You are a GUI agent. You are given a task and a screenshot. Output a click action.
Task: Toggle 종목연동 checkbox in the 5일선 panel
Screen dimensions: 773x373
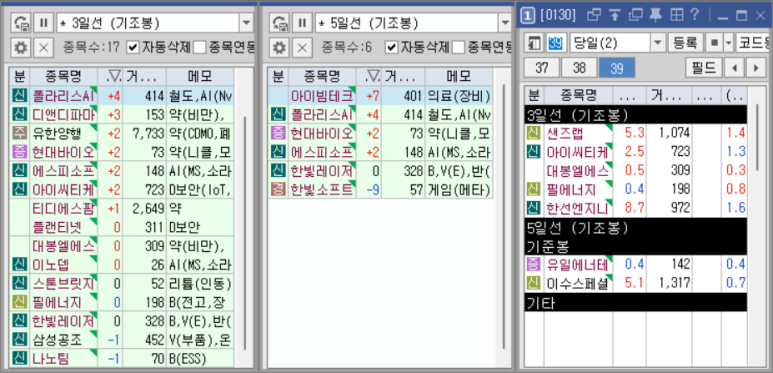pyautogui.click(x=458, y=47)
